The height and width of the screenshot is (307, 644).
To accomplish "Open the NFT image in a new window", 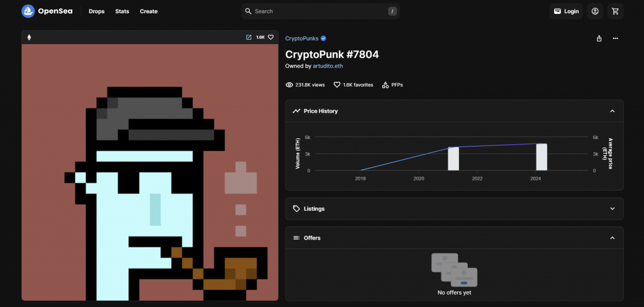I will click(x=249, y=37).
